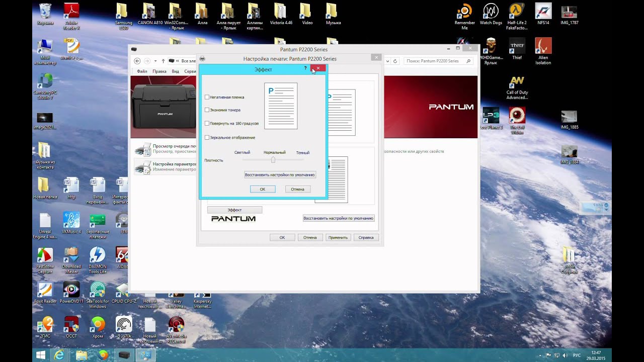The image size is (644, 362).
Task: Enable the Негативная пленка checkbox
Action: (x=207, y=97)
